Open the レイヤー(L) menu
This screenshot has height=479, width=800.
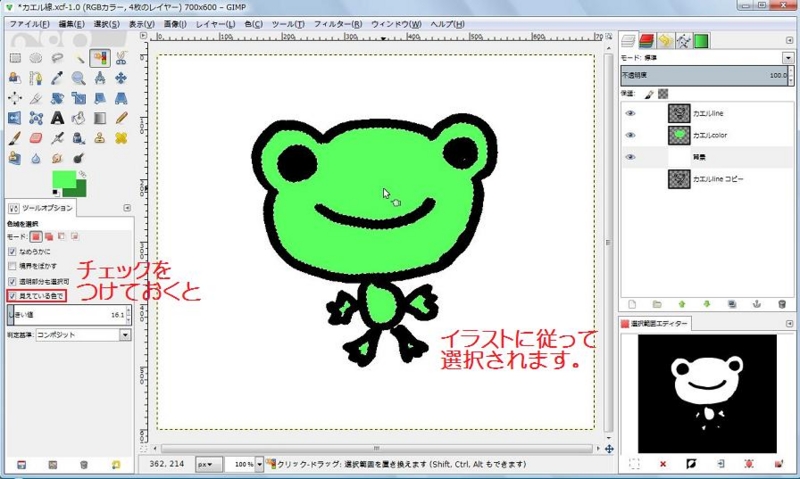pos(215,24)
